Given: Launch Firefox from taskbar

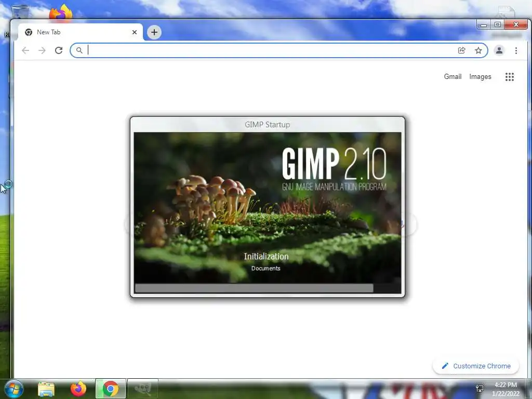Looking at the screenshot, I should point(78,389).
